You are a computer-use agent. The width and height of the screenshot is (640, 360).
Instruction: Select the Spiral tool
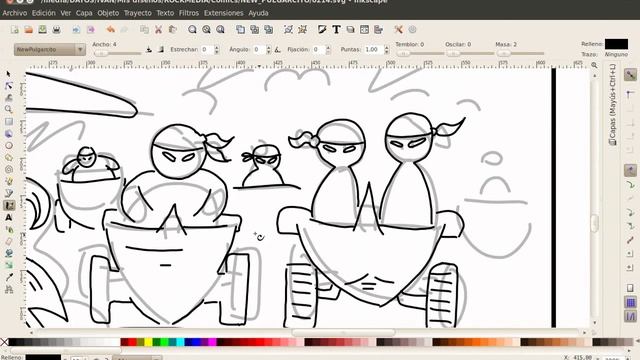pyautogui.click(x=9, y=169)
